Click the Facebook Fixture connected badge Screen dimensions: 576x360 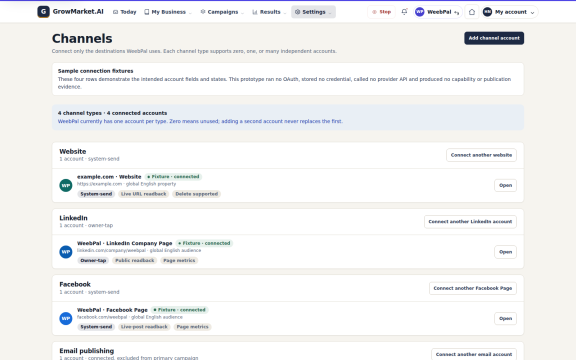[x=179, y=310]
